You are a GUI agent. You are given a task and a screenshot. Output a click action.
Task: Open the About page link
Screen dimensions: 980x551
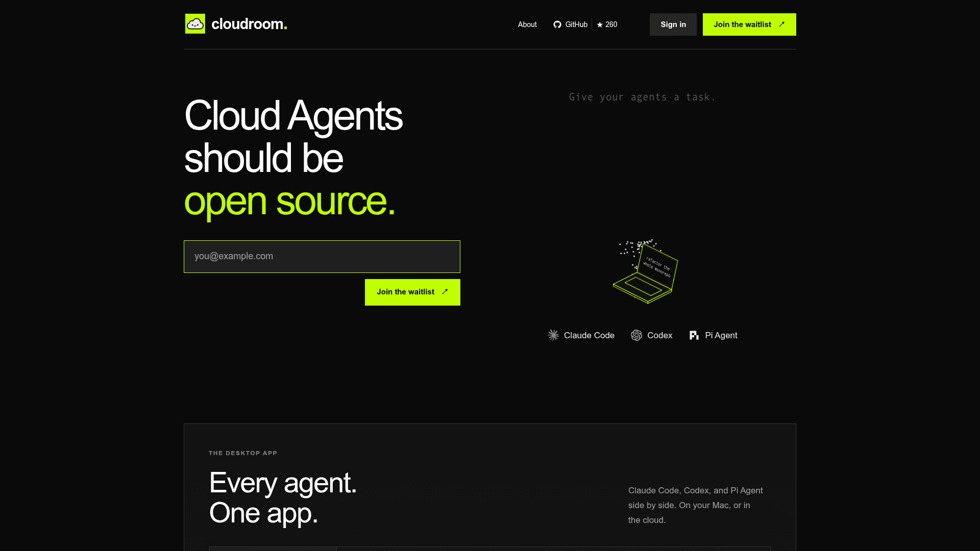coord(527,24)
